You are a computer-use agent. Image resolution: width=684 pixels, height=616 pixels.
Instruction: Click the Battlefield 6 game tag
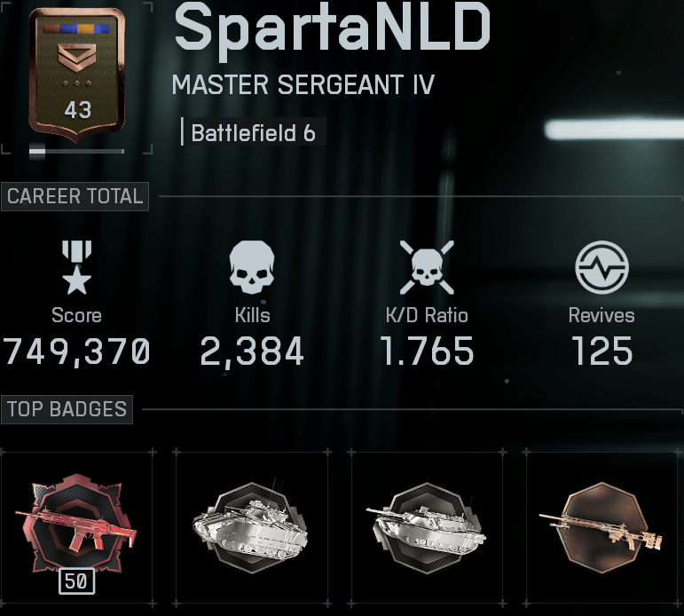coord(254,133)
